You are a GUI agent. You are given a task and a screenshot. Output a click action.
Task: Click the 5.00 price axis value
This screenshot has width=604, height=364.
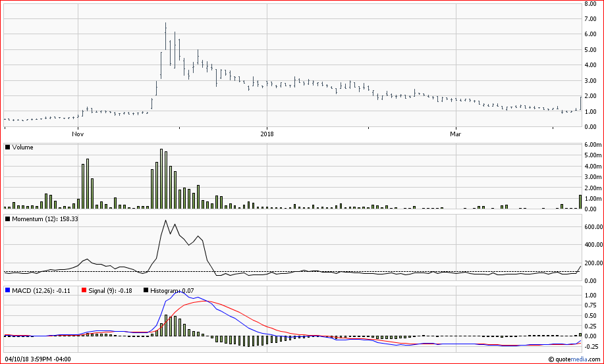tap(590, 49)
